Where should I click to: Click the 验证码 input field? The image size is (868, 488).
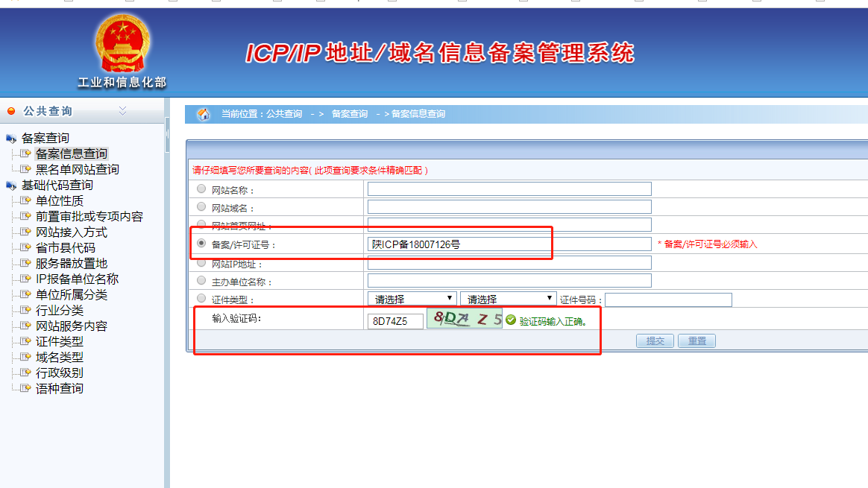[395, 321]
